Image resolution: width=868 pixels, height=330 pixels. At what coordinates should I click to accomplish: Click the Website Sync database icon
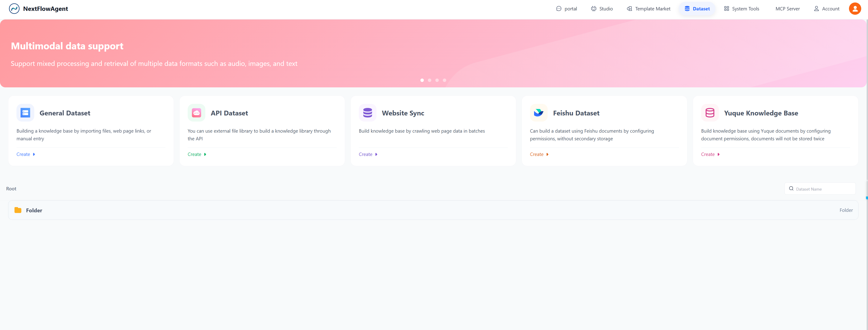point(367,113)
